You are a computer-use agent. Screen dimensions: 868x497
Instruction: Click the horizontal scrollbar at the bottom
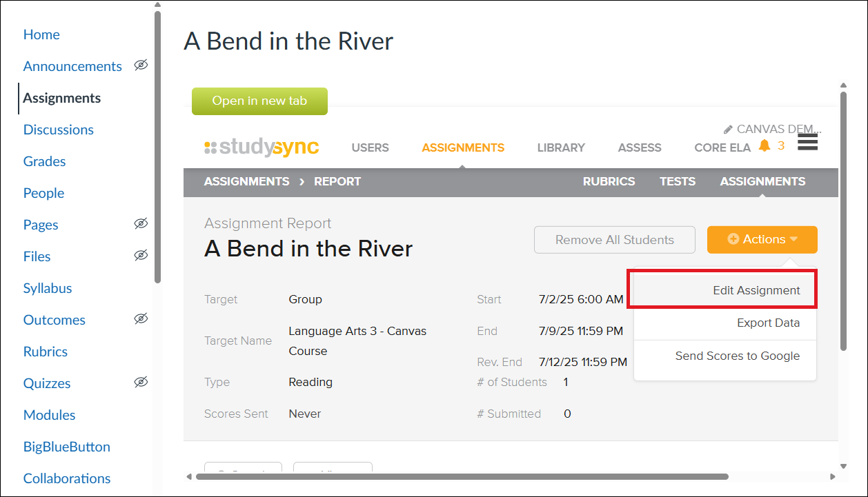[455, 476]
